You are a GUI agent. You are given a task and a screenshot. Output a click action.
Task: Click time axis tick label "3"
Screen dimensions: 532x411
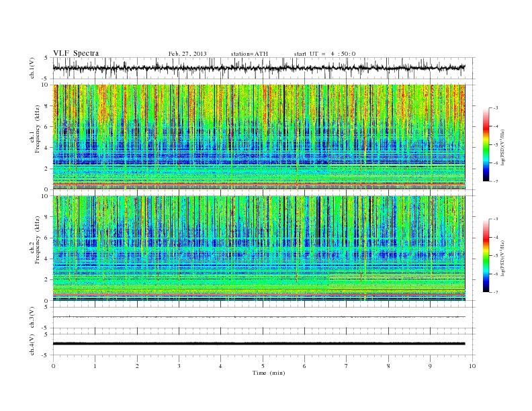click(x=179, y=366)
